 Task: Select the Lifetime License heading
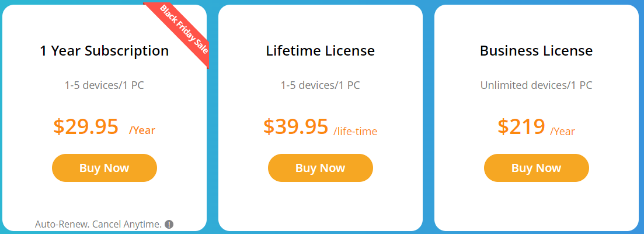pyautogui.click(x=321, y=51)
